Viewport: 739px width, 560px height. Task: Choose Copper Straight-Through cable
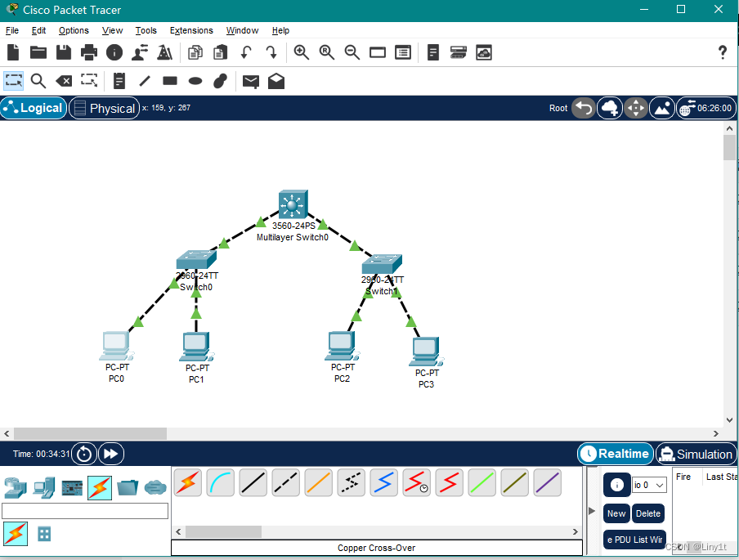tap(253, 482)
